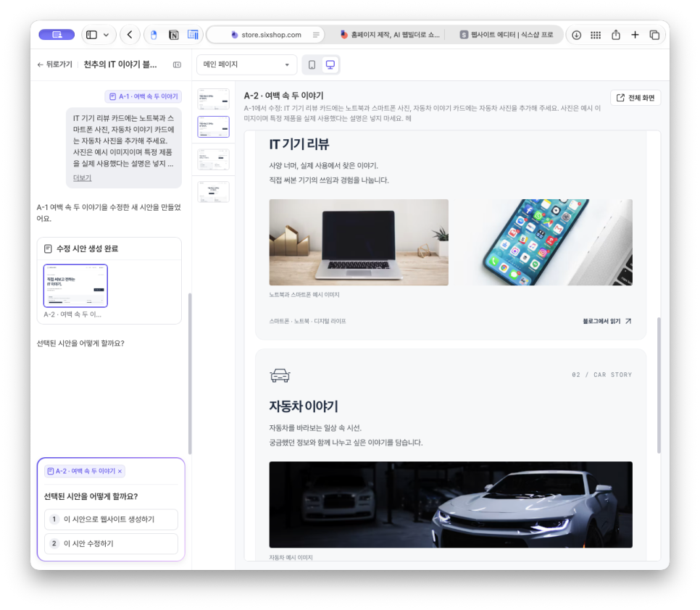The image size is (700, 610).
Task: Select fourth design thumbnail in strip
Action: (213, 192)
